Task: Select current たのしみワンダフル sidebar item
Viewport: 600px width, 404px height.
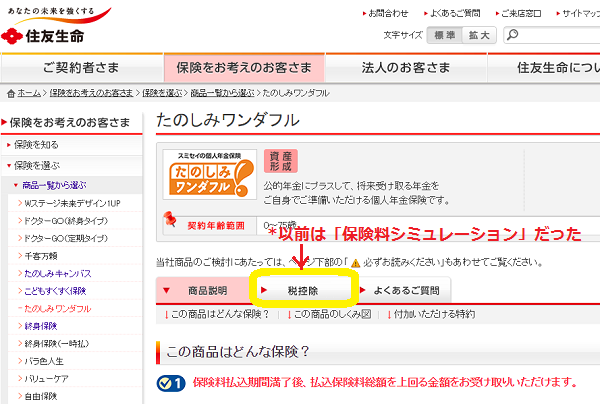Action: (58, 309)
